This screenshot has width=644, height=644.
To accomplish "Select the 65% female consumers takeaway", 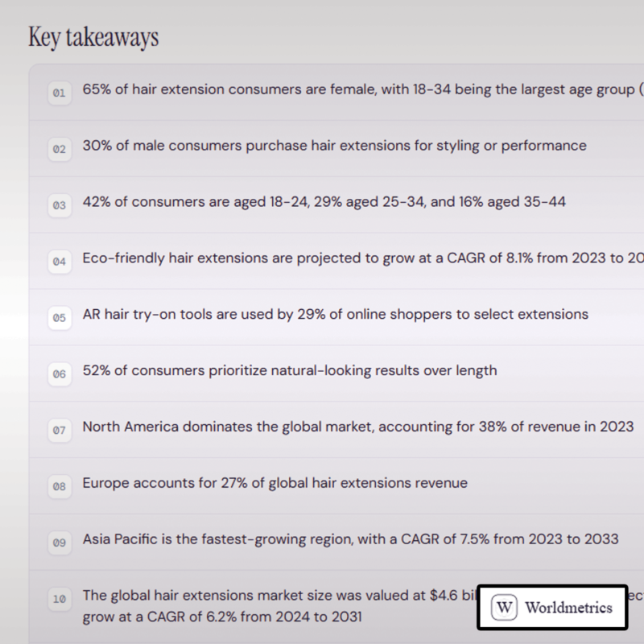I will (363, 89).
